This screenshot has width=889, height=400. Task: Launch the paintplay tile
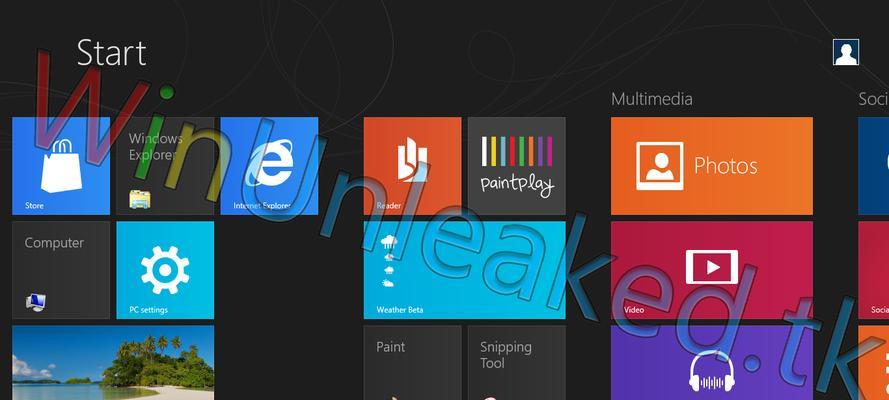tap(517, 166)
